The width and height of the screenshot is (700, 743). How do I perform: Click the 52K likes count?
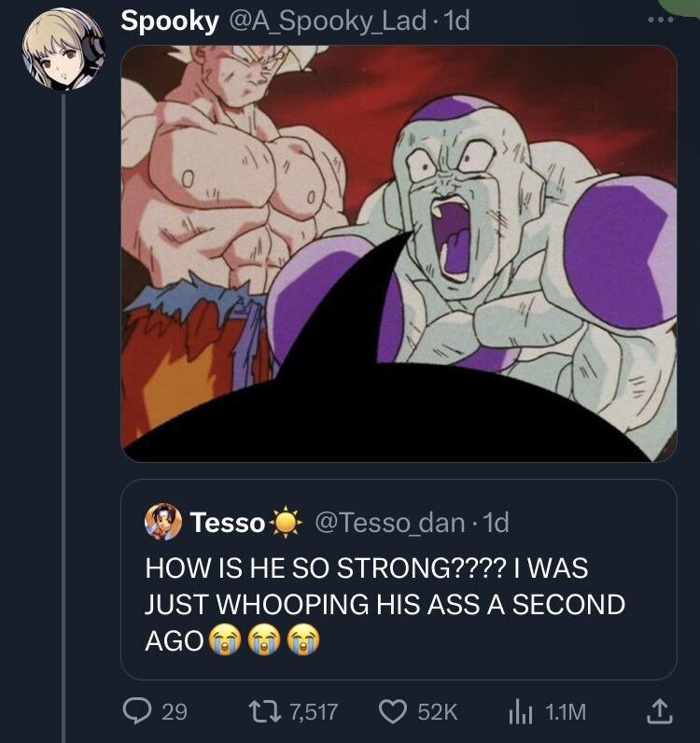coord(438,712)
